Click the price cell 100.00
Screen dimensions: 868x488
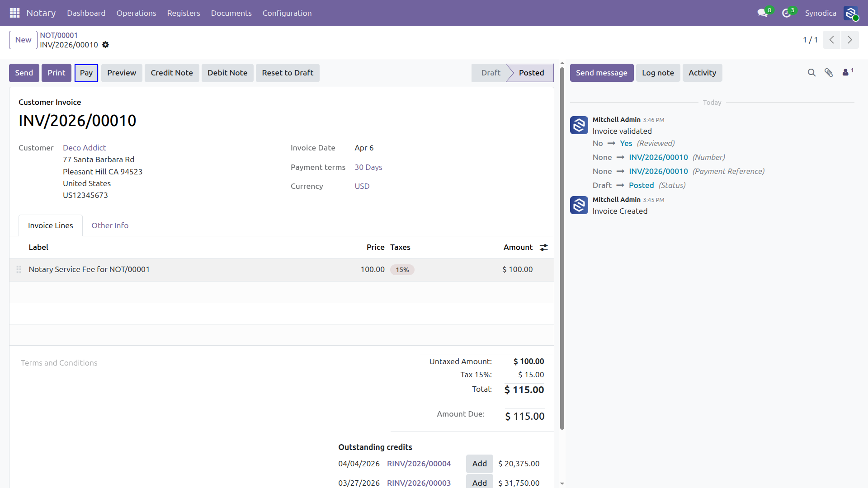(373, 269)
